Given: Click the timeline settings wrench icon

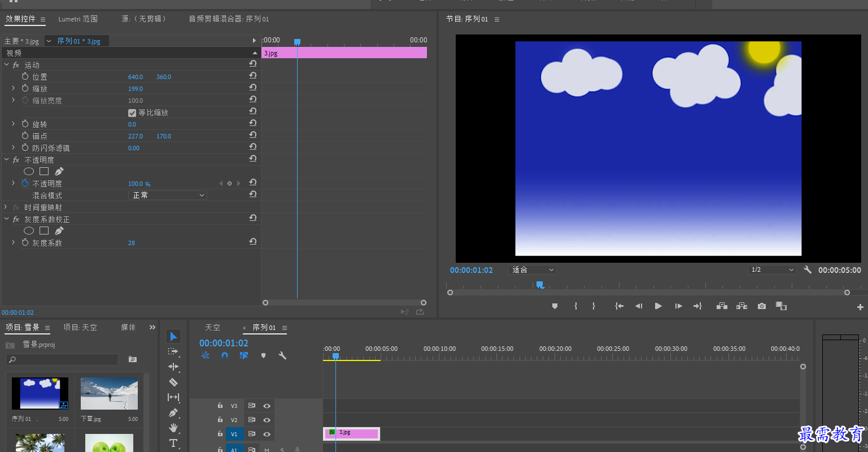Looking at the screenshot, I should 282,355.
